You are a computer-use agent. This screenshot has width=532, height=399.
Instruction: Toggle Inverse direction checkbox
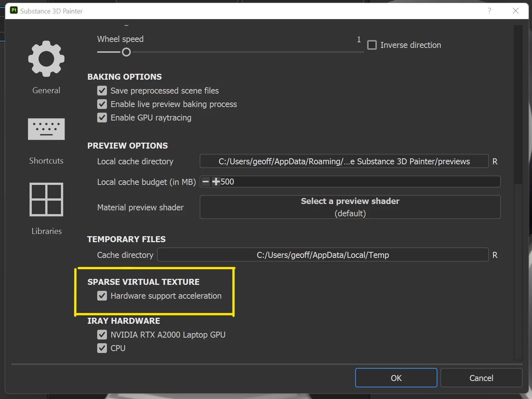click(372, 45)
